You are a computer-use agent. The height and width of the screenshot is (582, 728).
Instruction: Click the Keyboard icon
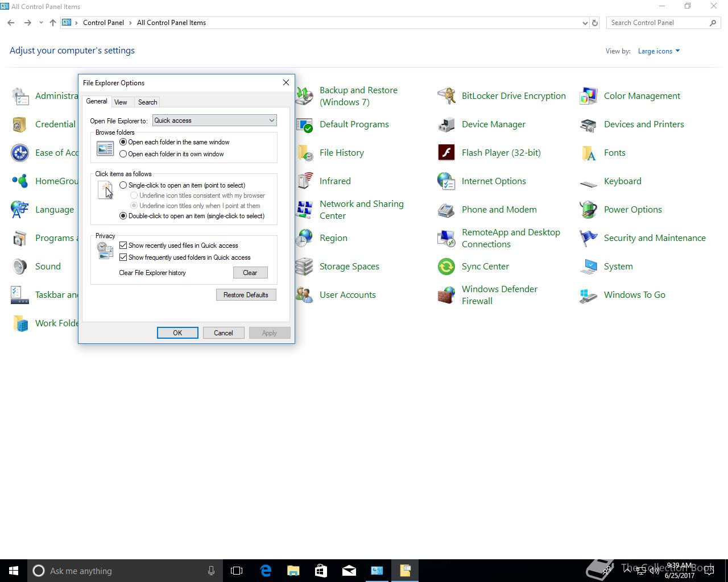click(x=589, y=183)
